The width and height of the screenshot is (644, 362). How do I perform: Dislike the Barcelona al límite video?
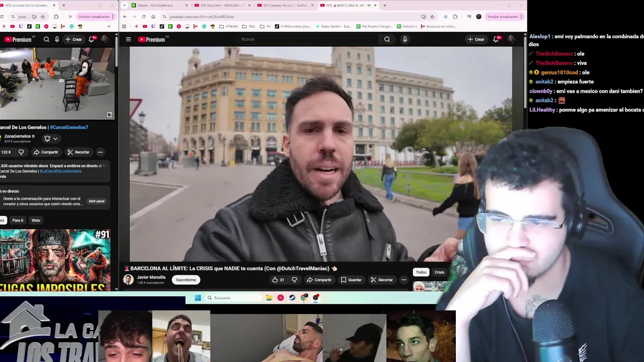click(x=294, y=280)
